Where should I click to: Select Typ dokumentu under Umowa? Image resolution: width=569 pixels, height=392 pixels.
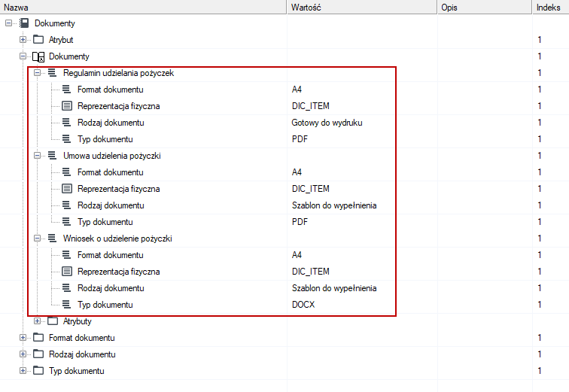[x=105, y=221]
